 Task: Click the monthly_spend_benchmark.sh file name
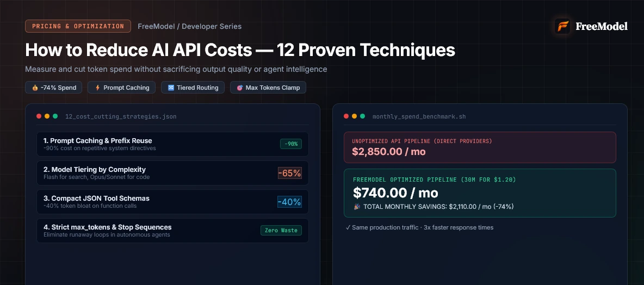point(419,116)
